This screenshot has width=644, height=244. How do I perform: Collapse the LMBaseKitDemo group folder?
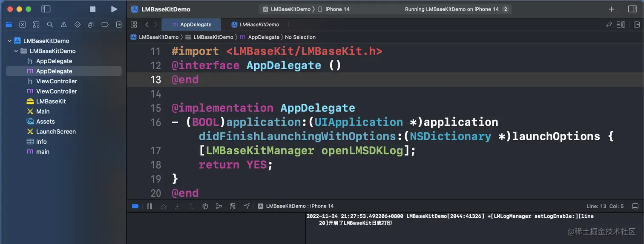tap(16, 51)
